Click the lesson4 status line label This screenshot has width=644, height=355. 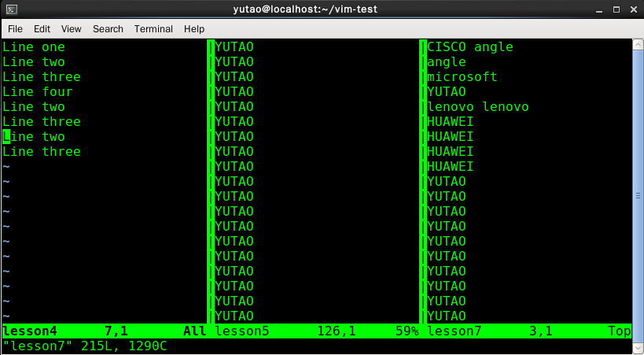pyautogui.click(x=30, y=331)
